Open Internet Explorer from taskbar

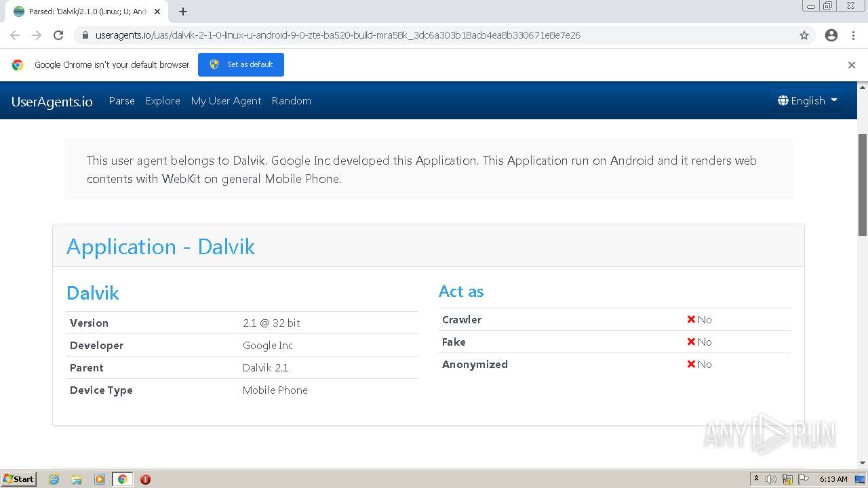point(54,479)
